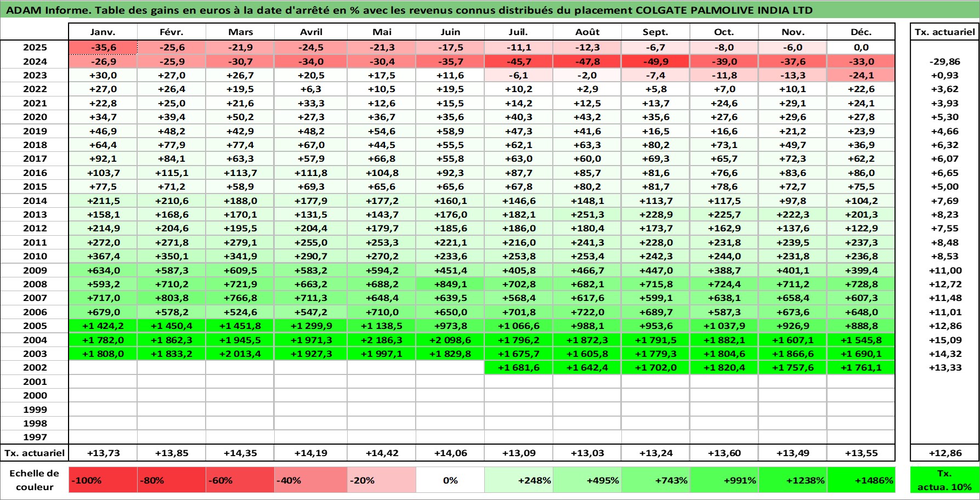The image size is (980, 500).
Task: Click the +211,5 value in 2014 row
Action: 103,201
